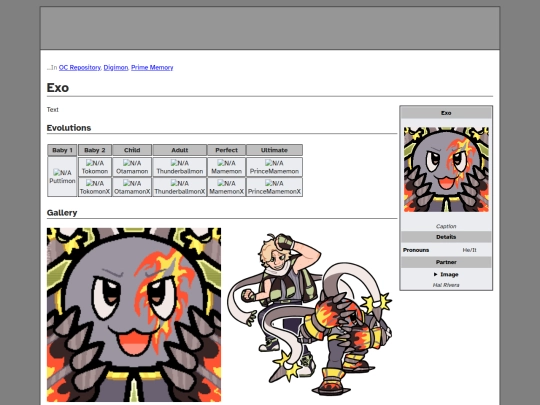Click the Details header in infobox
The height and width of the screenshot is (405, 540).
click(446, 237)
